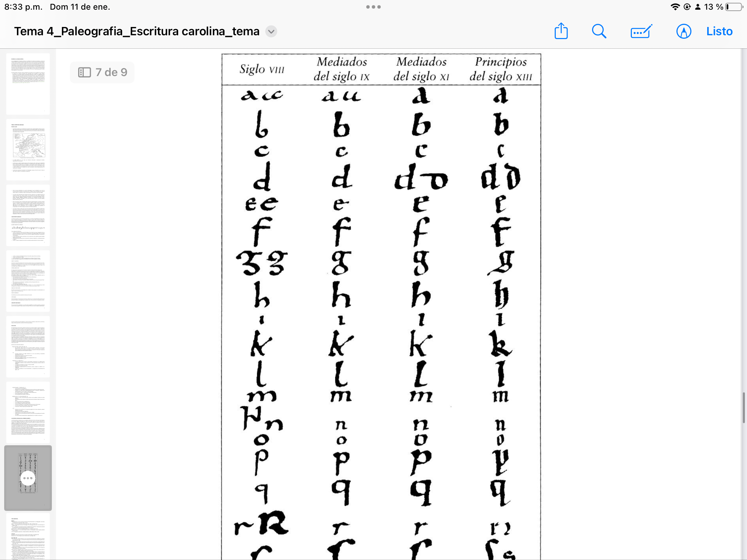Select fifth page thumbnail in sidebar

[x=28, y=346]
